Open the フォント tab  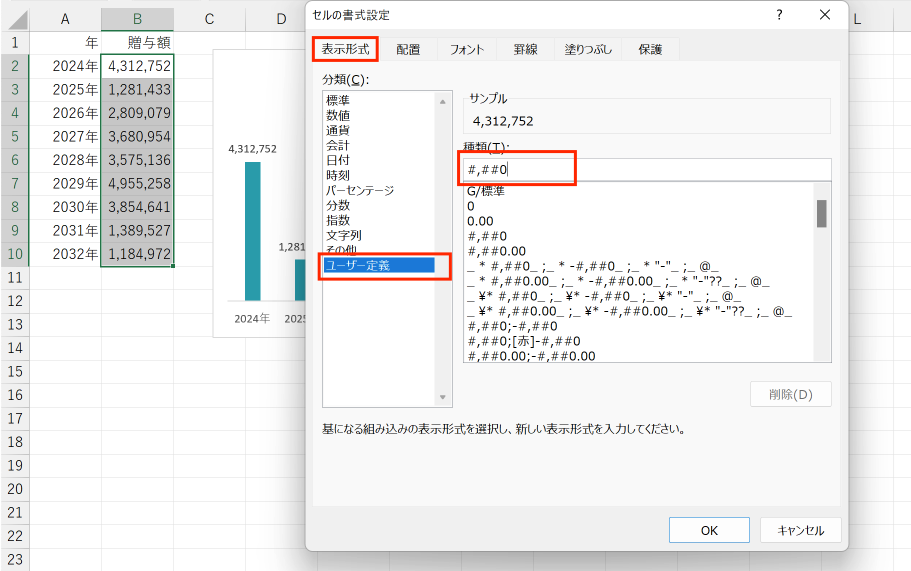tap(467, 50)
